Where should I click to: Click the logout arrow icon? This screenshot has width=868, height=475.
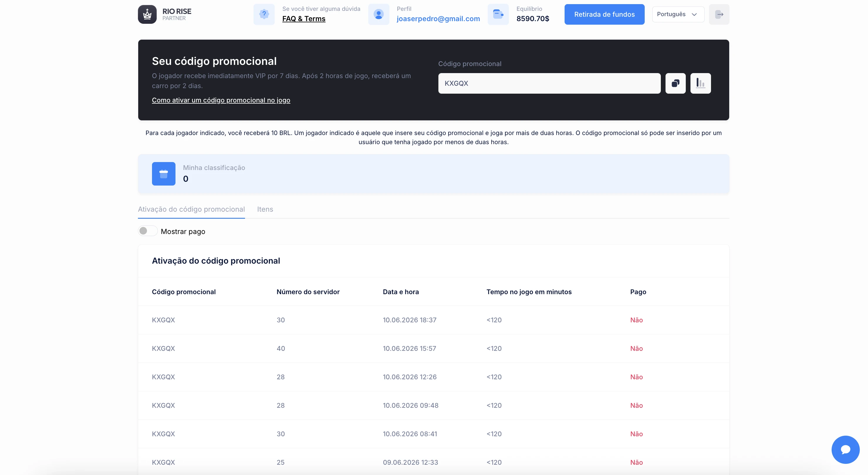pos(719,14)
